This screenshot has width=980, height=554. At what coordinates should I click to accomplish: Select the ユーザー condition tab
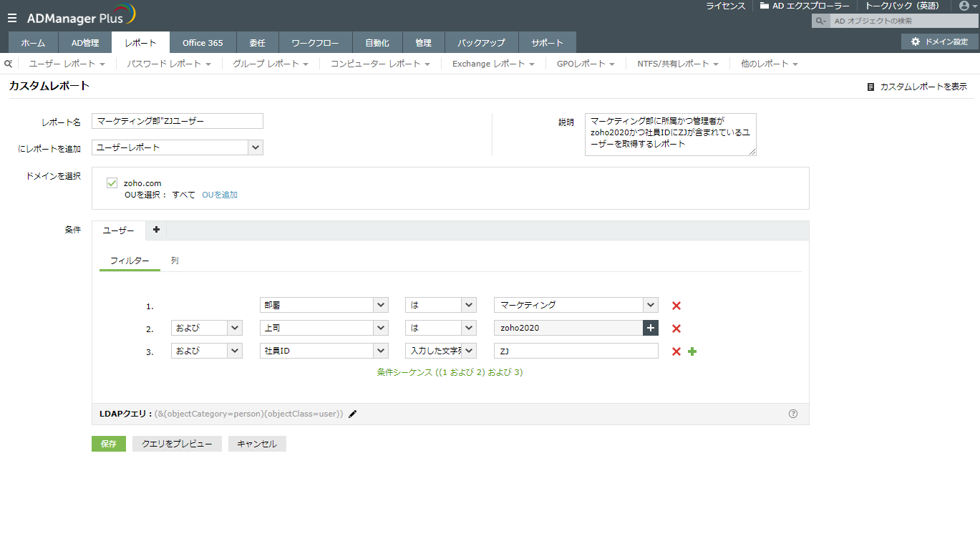tap(119, 230)
